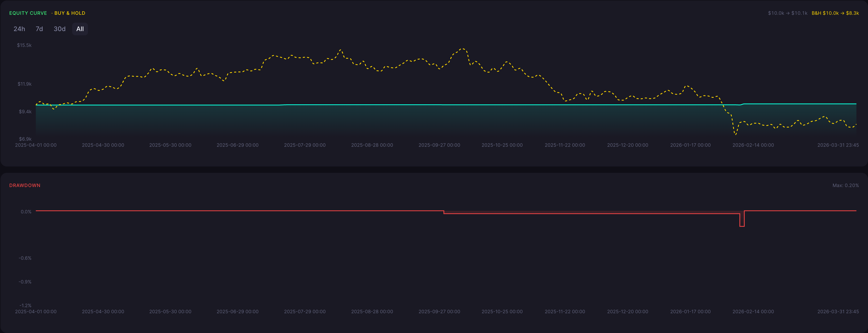Click drawdown chart date 2025-08-28 00:00
Screen dimensions: 868x333
coord(372,312)
